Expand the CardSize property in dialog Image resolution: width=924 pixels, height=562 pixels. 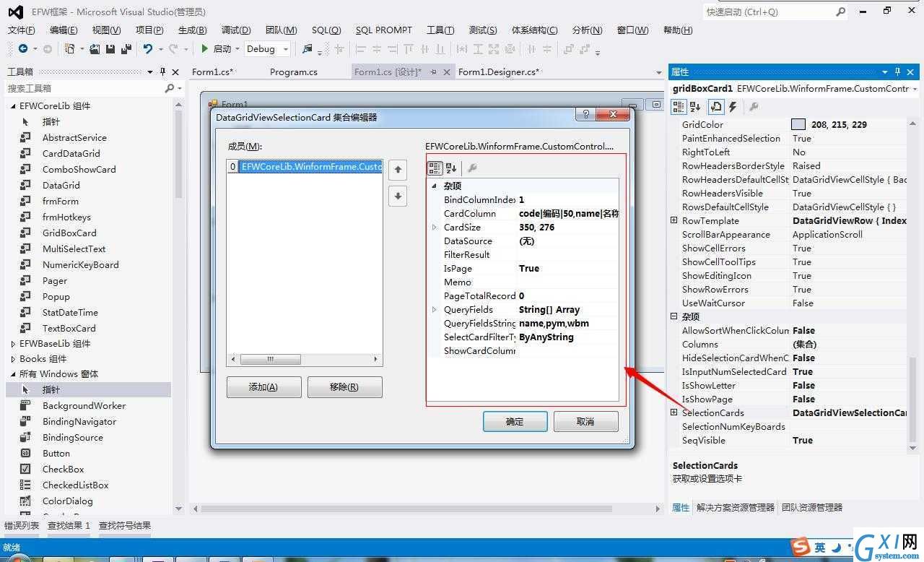(435, 227)
